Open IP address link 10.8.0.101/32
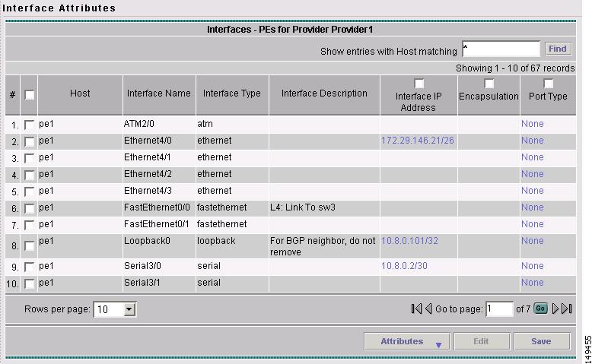This screenshot has height=364, width=592. (409, 241)
